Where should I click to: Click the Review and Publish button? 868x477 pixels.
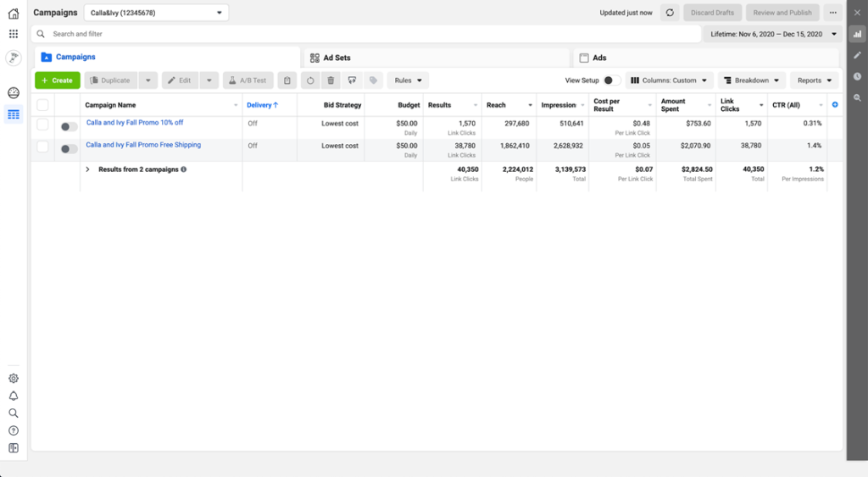click(782, 13)
